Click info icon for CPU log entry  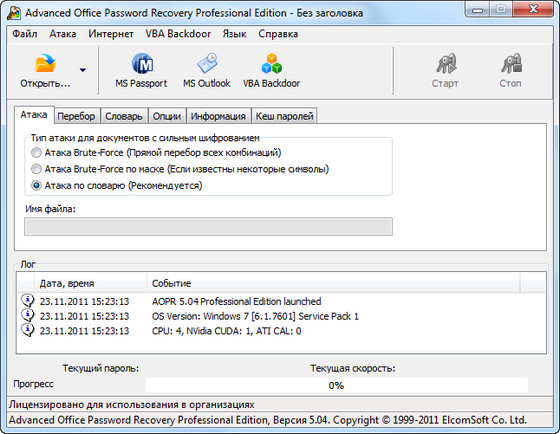pos(28,330)
